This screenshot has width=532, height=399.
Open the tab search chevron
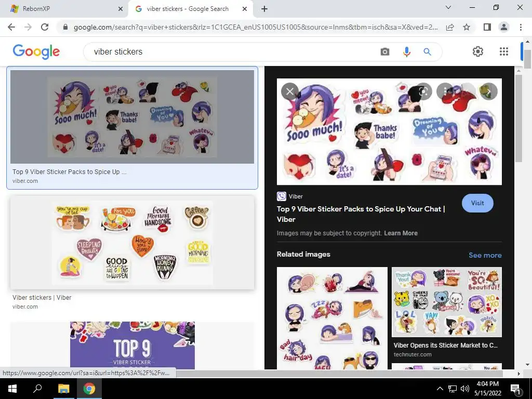tap(448, 7)
